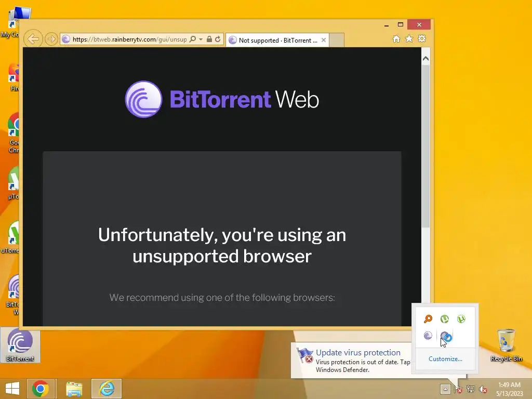Image resolution: width=532 pixels, height=399 pixels.
Task: Click the muted volume speaker tray icon
Action: coord(483,389)
